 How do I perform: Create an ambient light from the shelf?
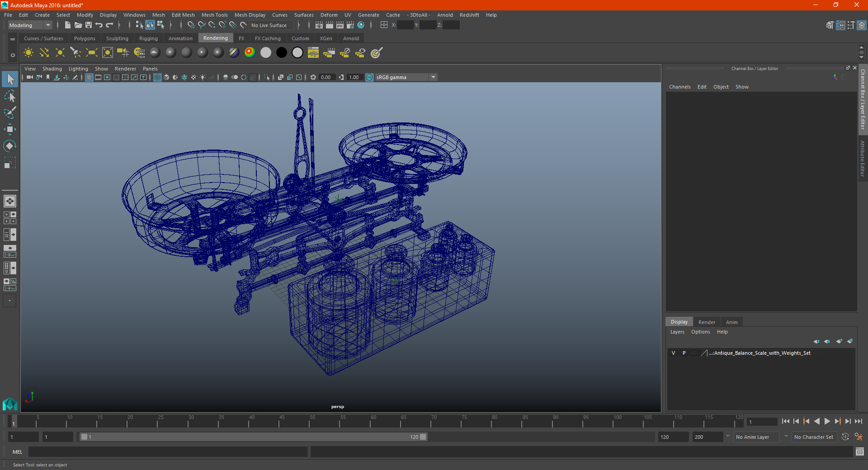[x=28, y=53]
